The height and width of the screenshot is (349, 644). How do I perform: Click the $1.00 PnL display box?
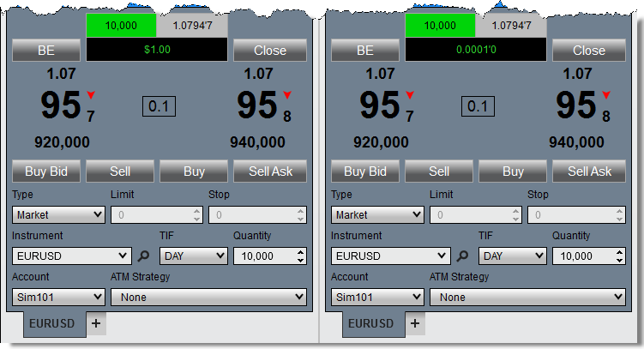click(x=156, y=51)
